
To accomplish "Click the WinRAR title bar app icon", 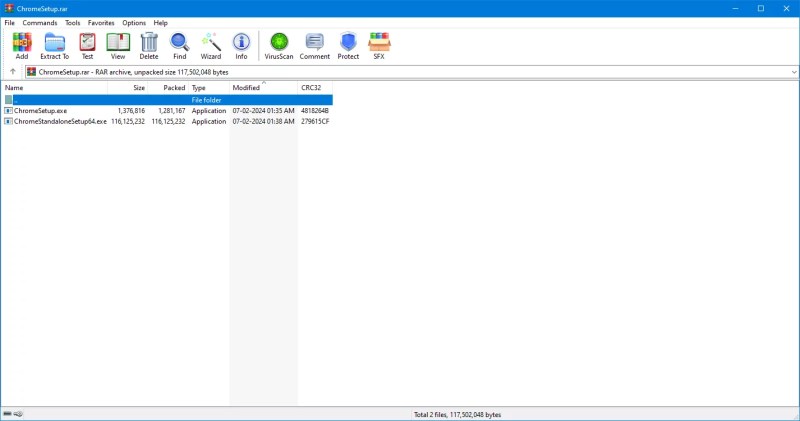I will (9, 8).
